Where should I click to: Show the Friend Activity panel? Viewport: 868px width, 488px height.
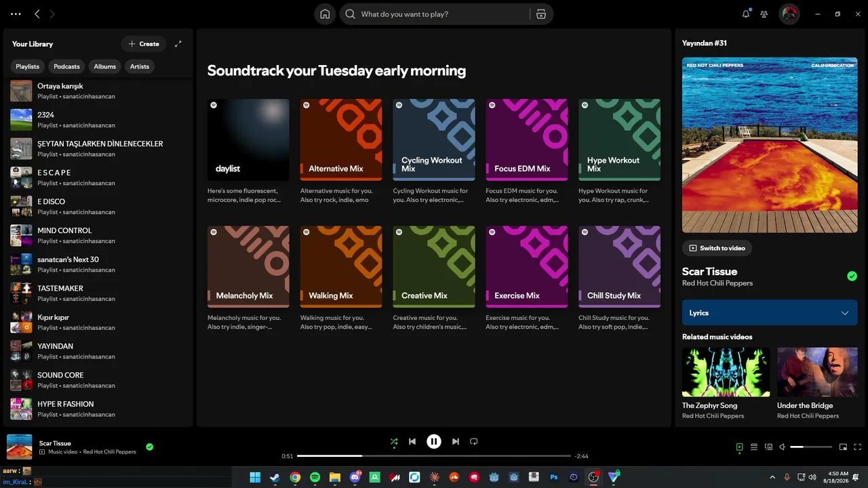pos(764,14)
